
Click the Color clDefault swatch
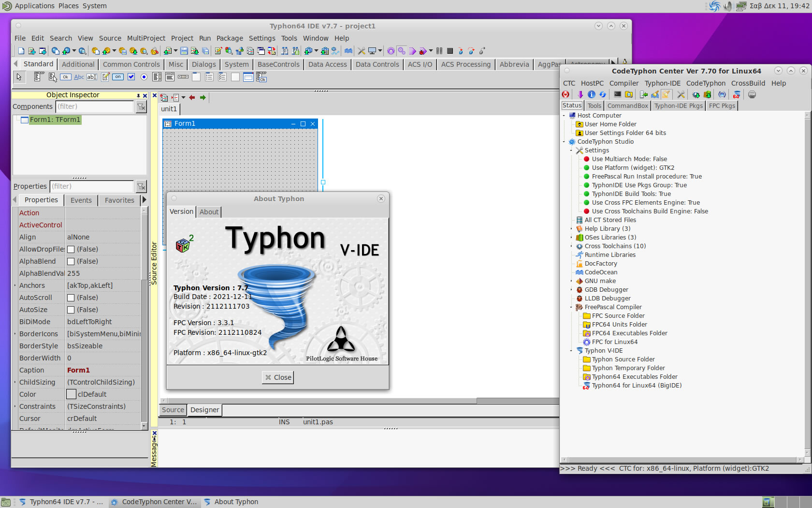tap(71, 394)
